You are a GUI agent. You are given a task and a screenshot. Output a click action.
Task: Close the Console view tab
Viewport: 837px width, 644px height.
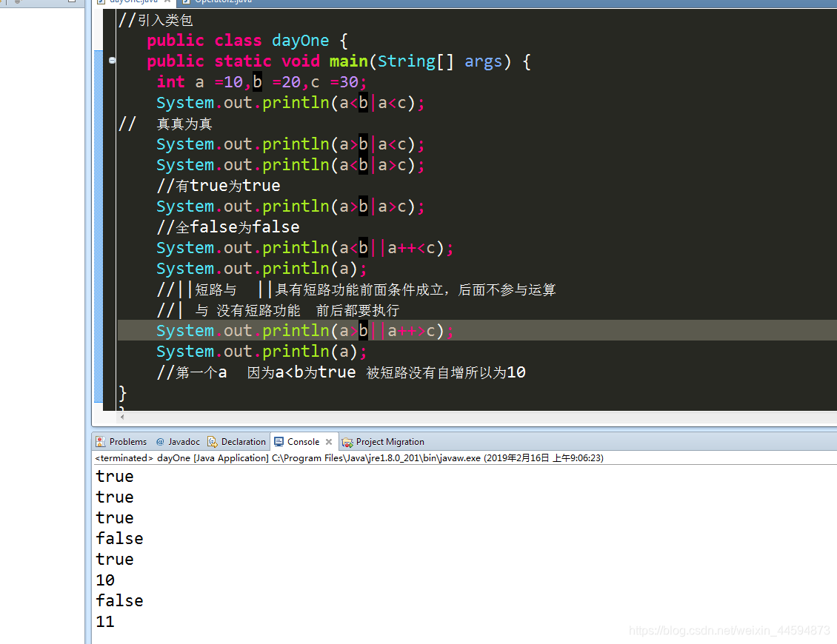coord(329,442)
